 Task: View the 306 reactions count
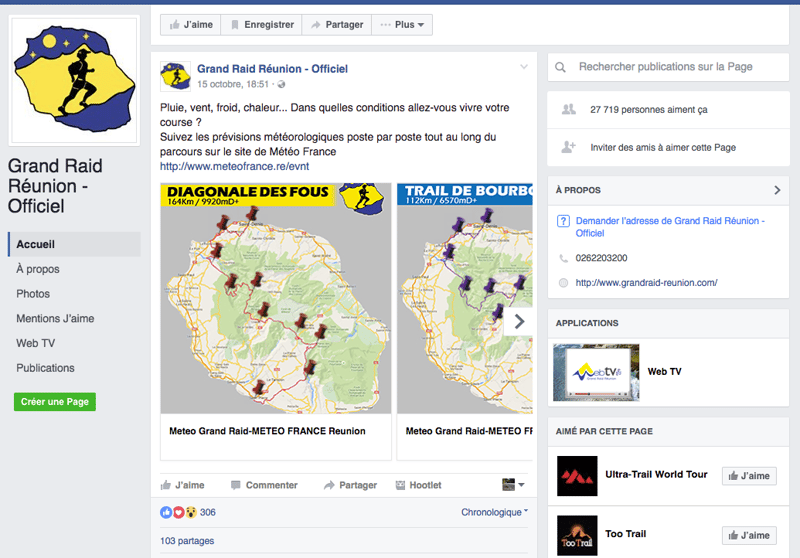pyautogui.click(x=208, y=512)
